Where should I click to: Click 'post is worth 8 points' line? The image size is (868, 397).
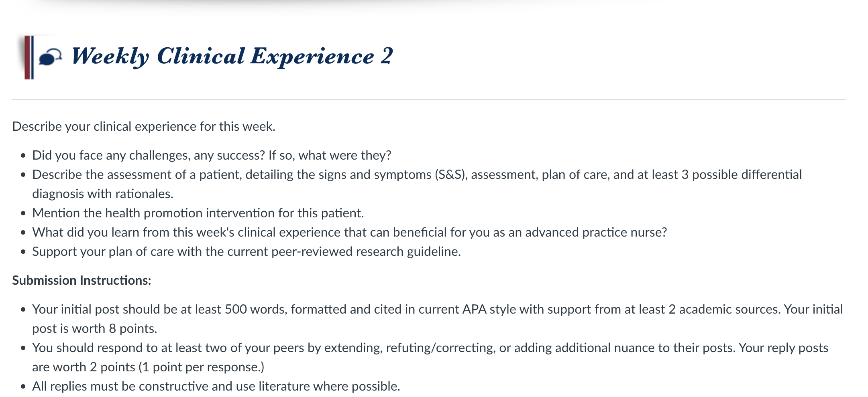[95, 328]
